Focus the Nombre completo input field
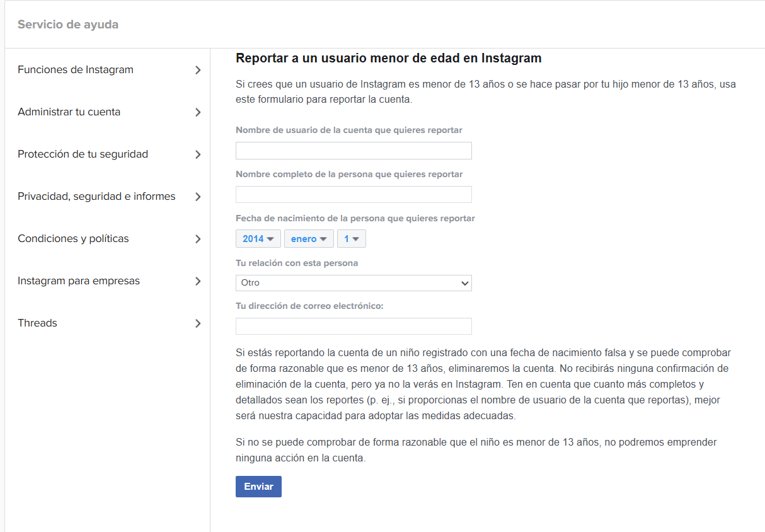The width and height of the screenshot is (765, 532). [354, 195]
